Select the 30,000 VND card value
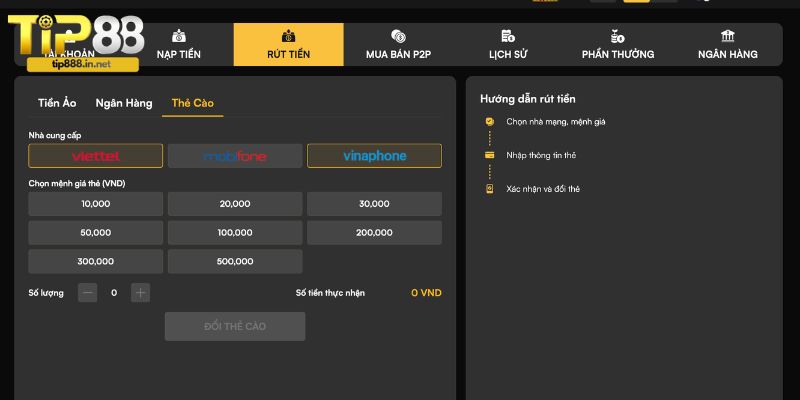 (x=374, y=204)
